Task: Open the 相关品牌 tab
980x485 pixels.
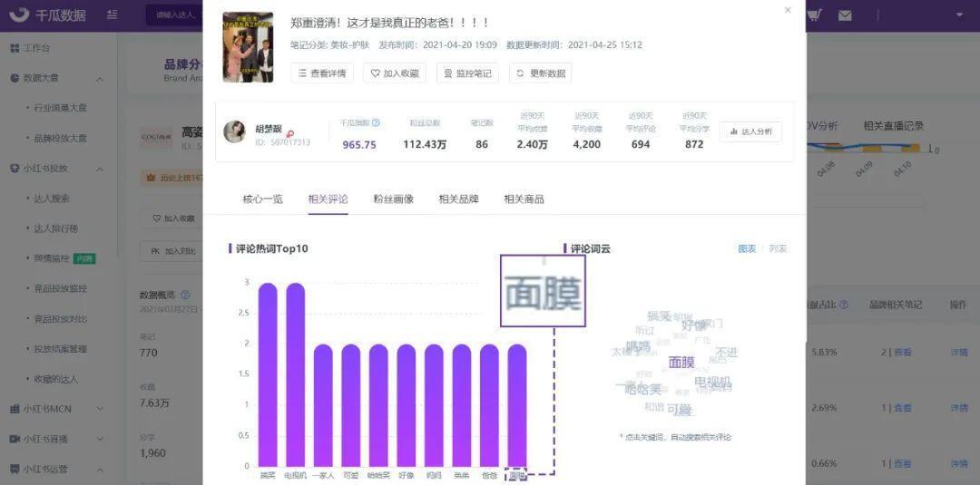Action: pyautogui.click(x=458, y=199)
